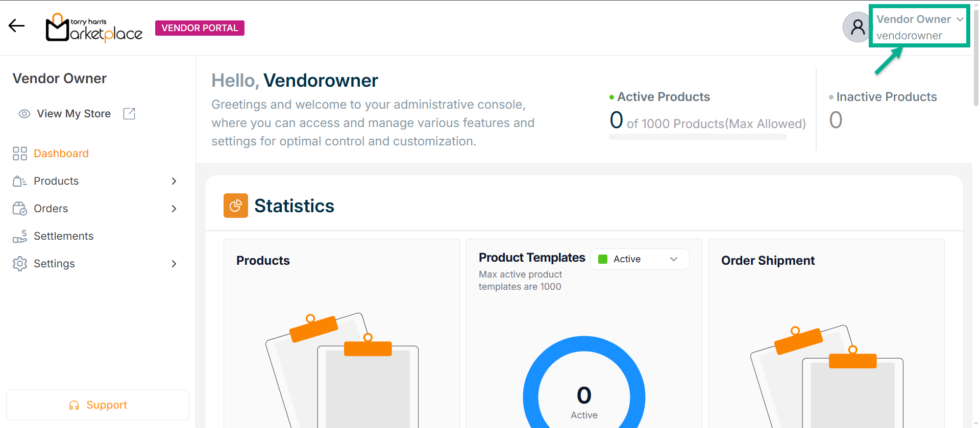
Task: Open store via external link icon
Action: tap(129, 114)
